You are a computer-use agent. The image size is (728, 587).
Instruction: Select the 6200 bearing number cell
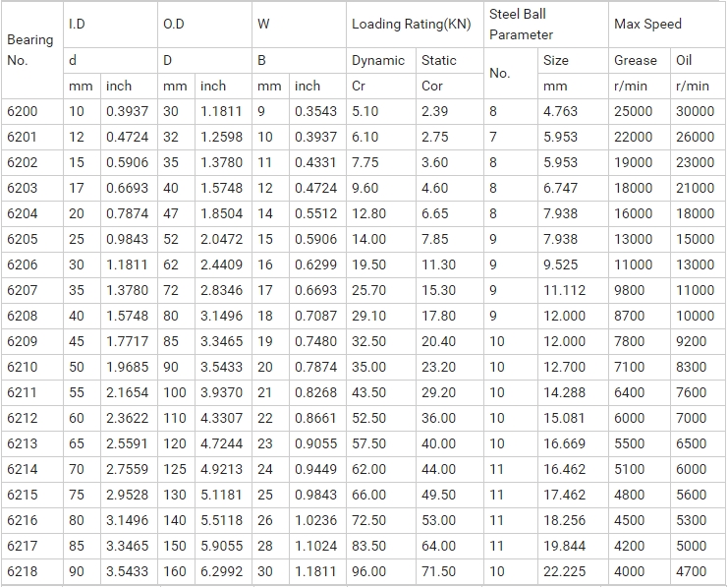point(32,111)
